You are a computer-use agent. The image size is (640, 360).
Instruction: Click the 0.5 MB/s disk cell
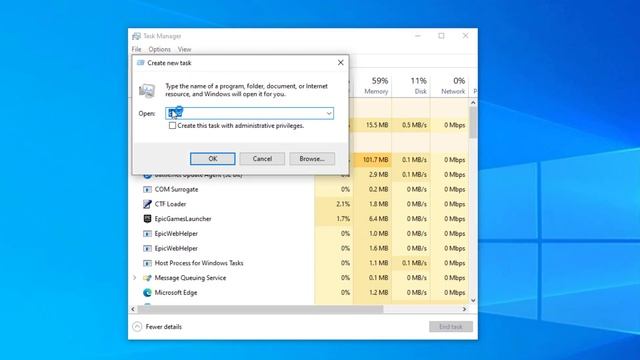pyautogui.click(x=411, y=125)
